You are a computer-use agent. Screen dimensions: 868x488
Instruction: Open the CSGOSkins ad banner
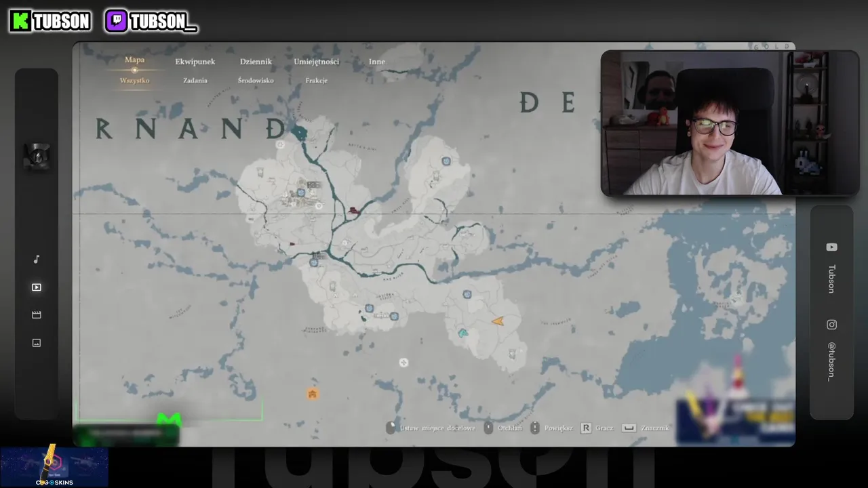coord(54,467)
